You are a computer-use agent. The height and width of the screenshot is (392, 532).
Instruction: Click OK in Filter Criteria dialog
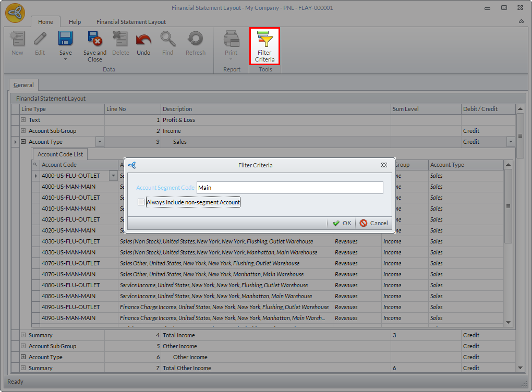tap(342, 223)
